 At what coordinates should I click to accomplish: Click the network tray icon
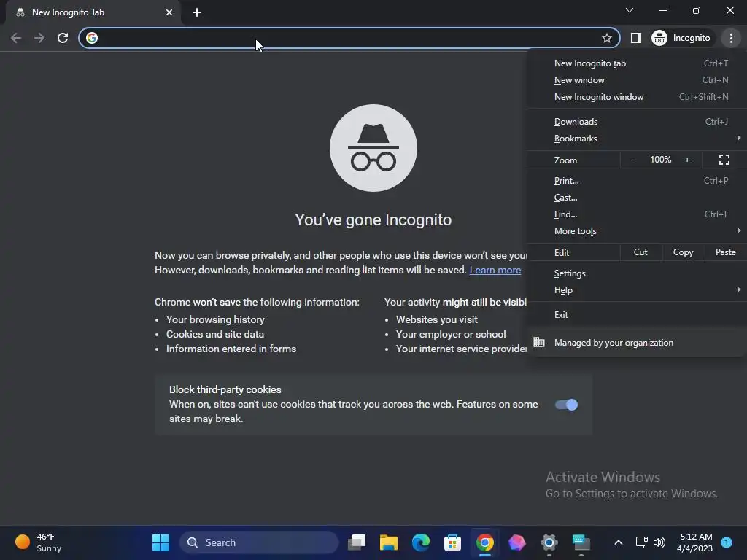coord(642,542)
